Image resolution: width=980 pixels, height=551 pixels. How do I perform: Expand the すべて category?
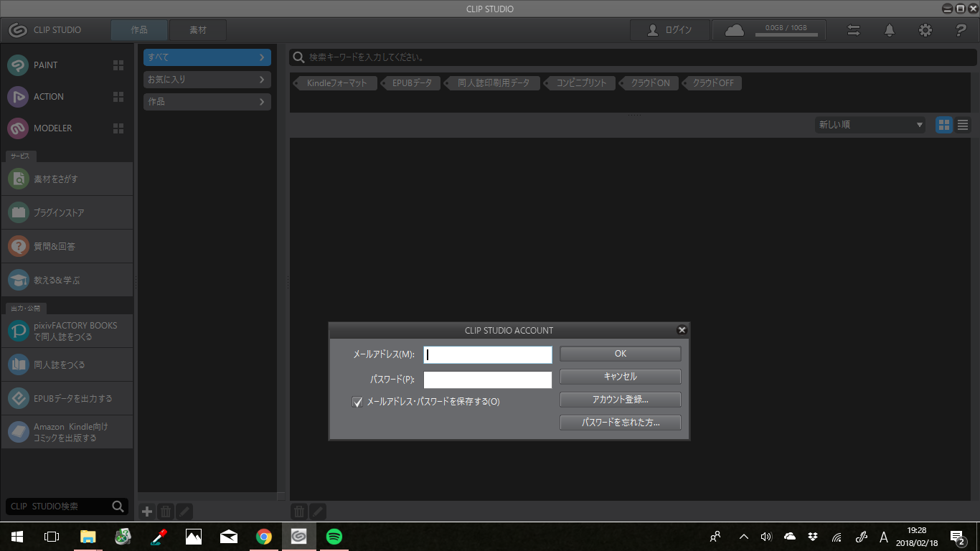pos(207,57)
